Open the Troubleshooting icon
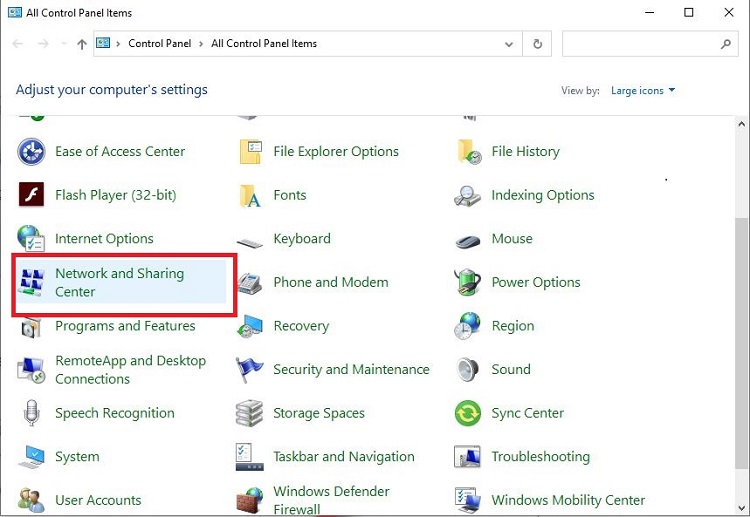Image resolution: width=750 pixels, height=517 pixels. click(x=467, y=457)
